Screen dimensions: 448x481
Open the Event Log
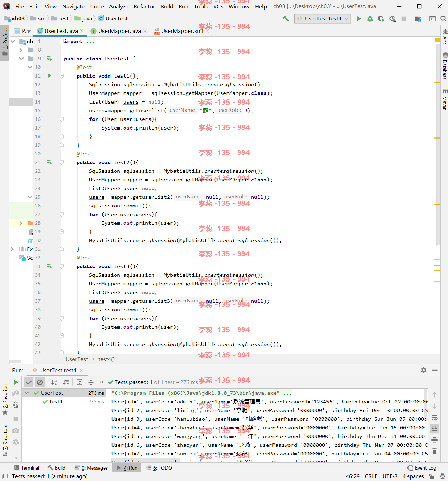click(422, 468)
